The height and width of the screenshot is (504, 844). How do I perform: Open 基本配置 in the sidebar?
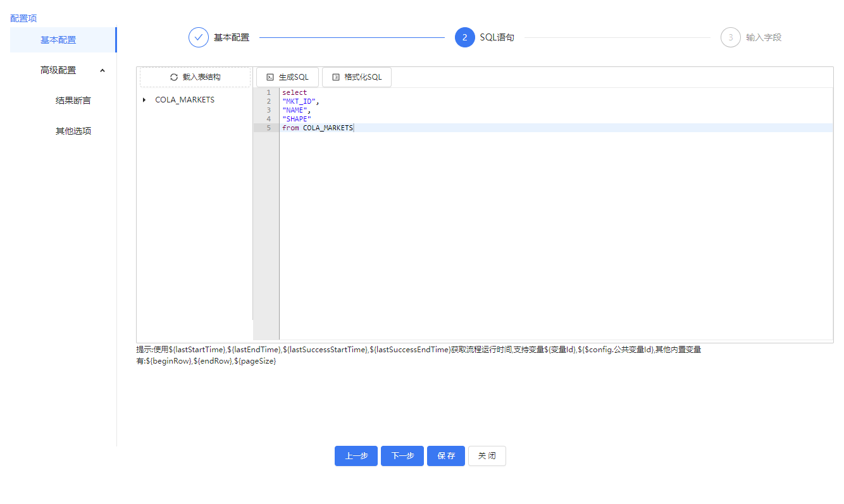point(58,40)
